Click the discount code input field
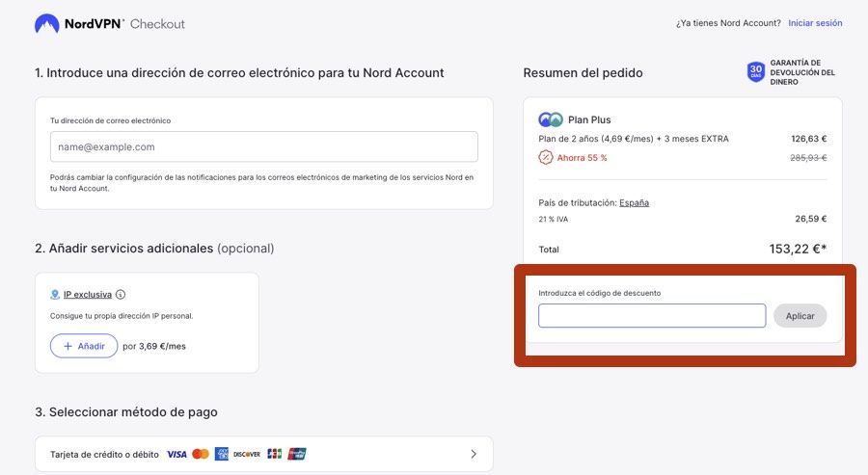The width and height of the screenshot is (868, 475). tap(652, 316)
